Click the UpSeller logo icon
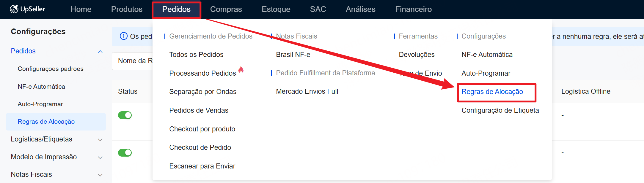 point(14,9)
